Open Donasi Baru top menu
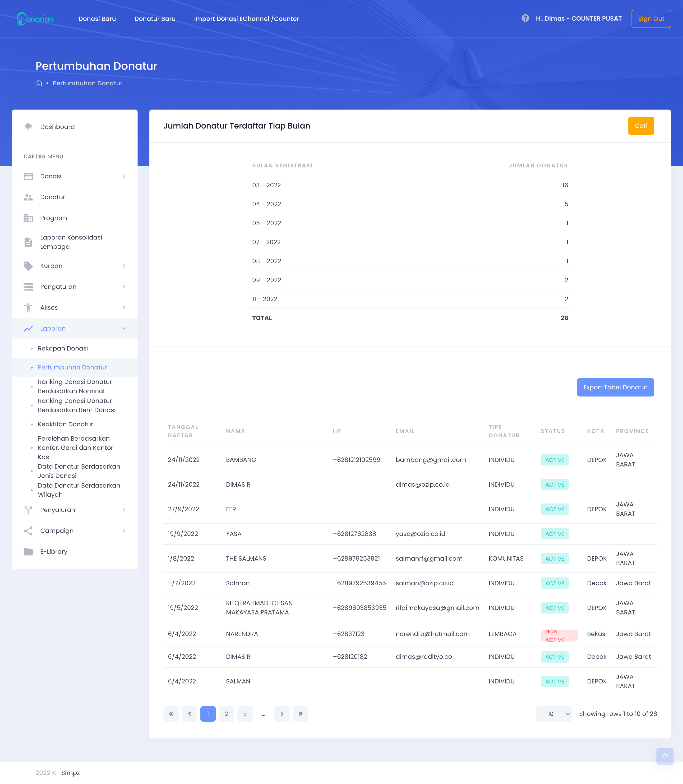 (x=97, y=19)
